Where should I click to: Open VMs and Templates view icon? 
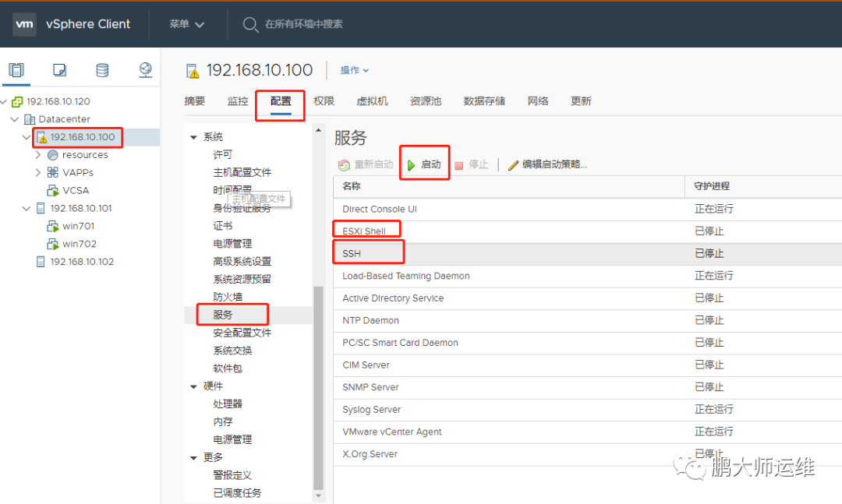point(59,70)
